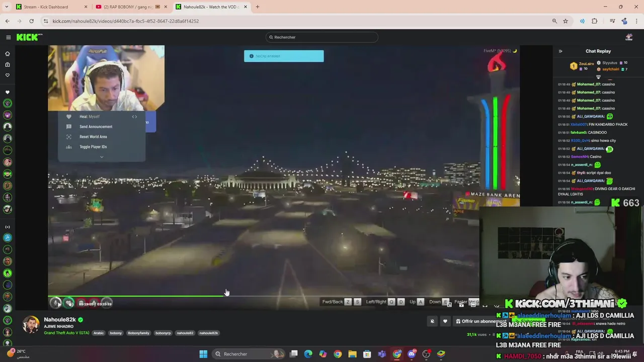Open the first followed channel avatar in the sidebar
This screenshot has height=362, width=644.
[8, 104]
